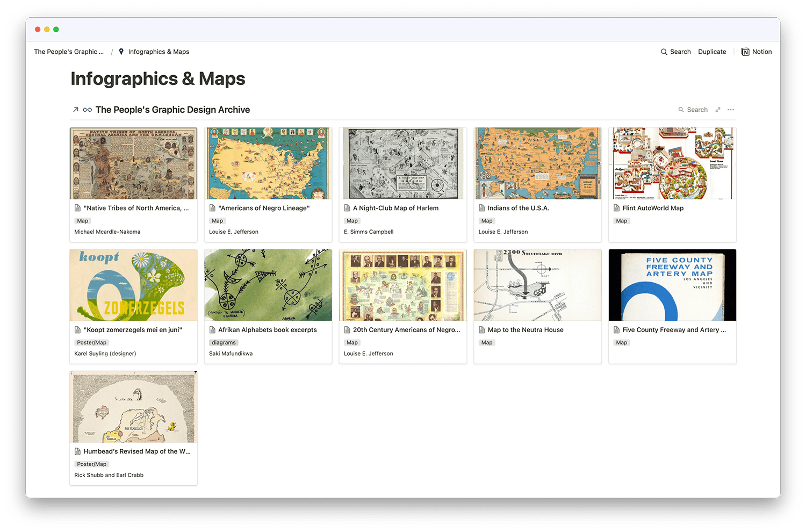Open the Notion link text
Screen dimensions: 806x532
(x=762, y=52)
